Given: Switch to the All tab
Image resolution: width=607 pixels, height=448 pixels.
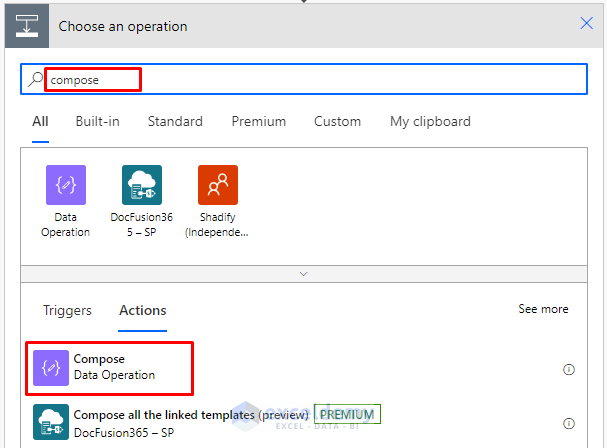Looking at the screenshot, I should pos(40,121).
